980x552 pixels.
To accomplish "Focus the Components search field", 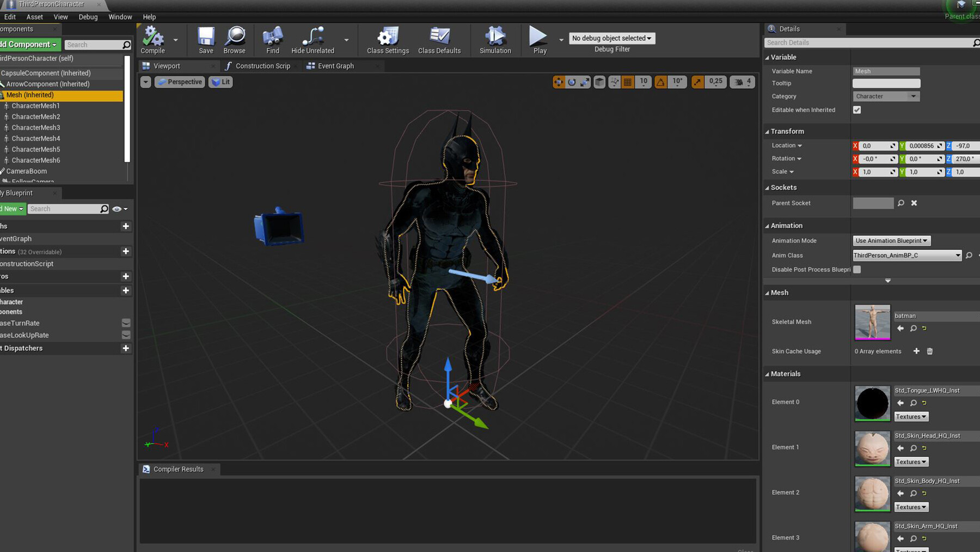I will [x=97, y=45].
